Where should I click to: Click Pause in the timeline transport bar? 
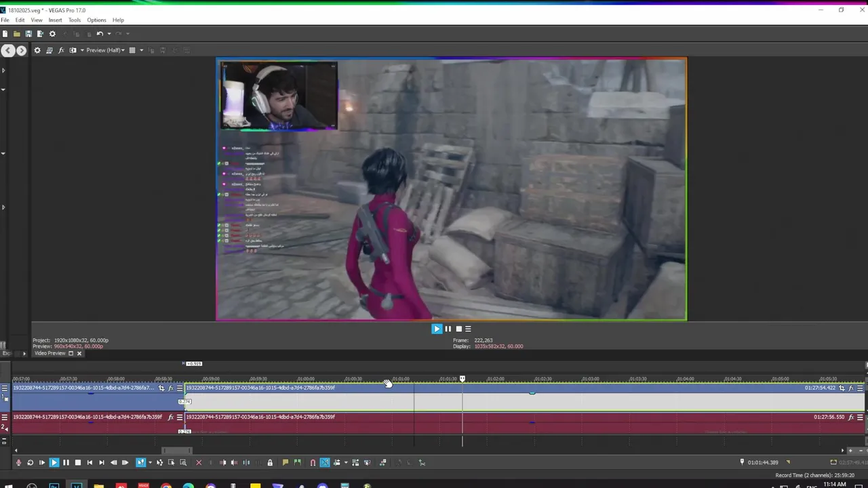66,463
